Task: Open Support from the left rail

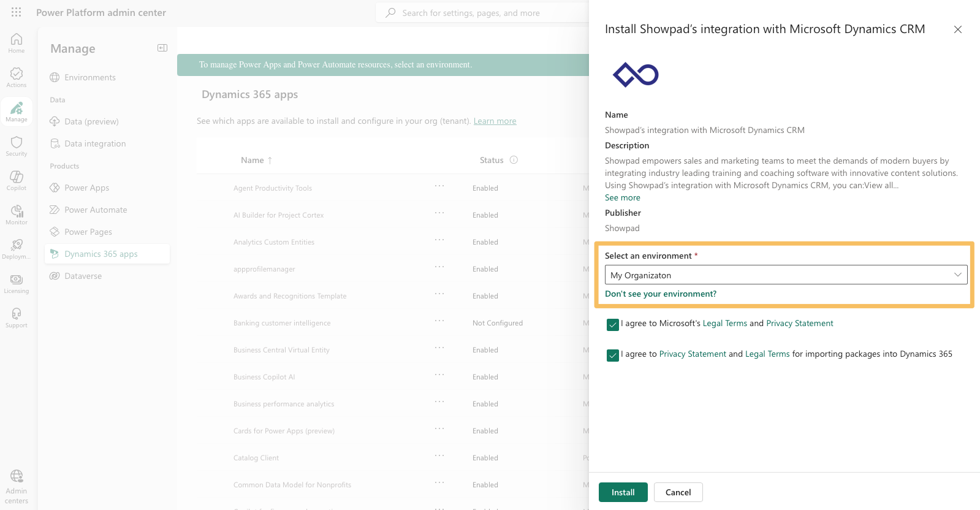Action: (x=17, y=318)
